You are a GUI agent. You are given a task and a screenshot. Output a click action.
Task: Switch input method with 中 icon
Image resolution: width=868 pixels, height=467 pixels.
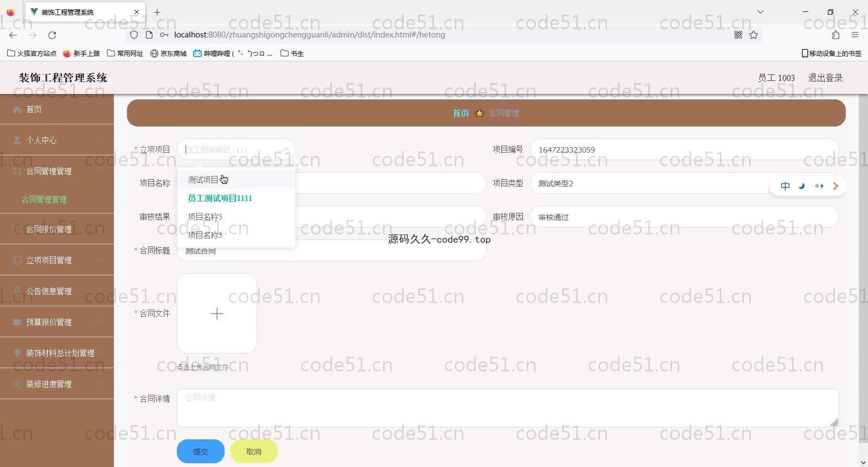[x=785, y=186]
